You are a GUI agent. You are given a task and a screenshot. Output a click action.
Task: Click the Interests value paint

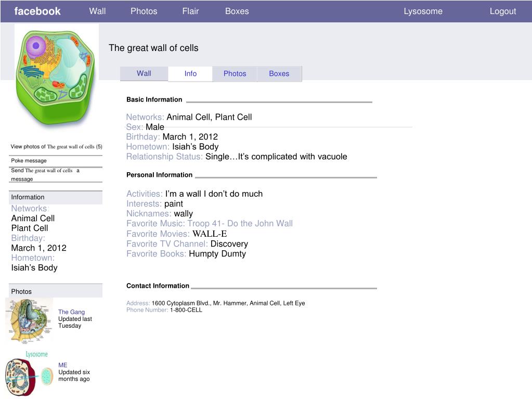point(173,203)
